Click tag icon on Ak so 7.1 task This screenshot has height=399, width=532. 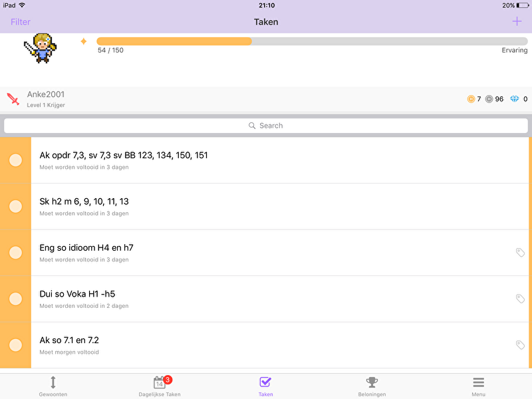point(520,345)
